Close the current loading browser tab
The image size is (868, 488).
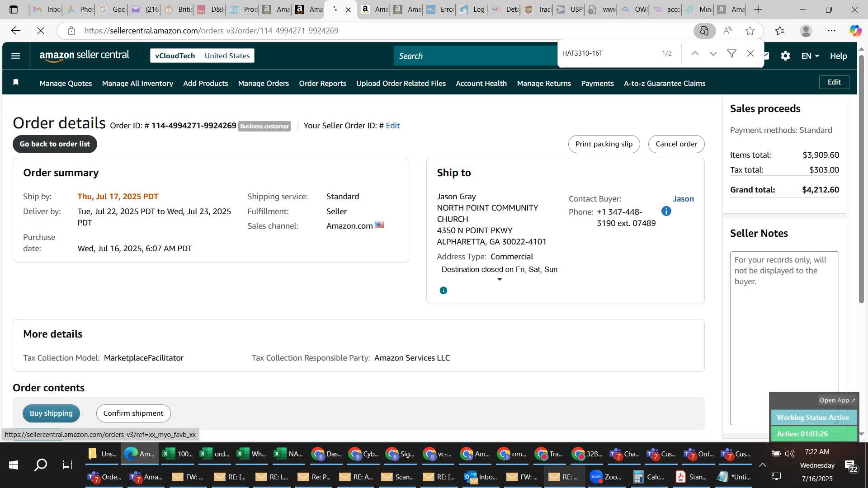pos(348,9)
